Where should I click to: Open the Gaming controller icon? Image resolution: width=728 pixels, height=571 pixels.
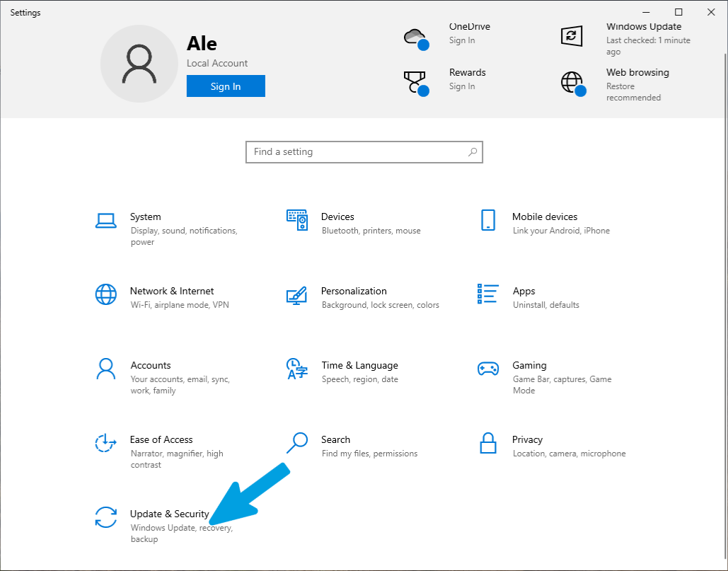coord(488,369)
